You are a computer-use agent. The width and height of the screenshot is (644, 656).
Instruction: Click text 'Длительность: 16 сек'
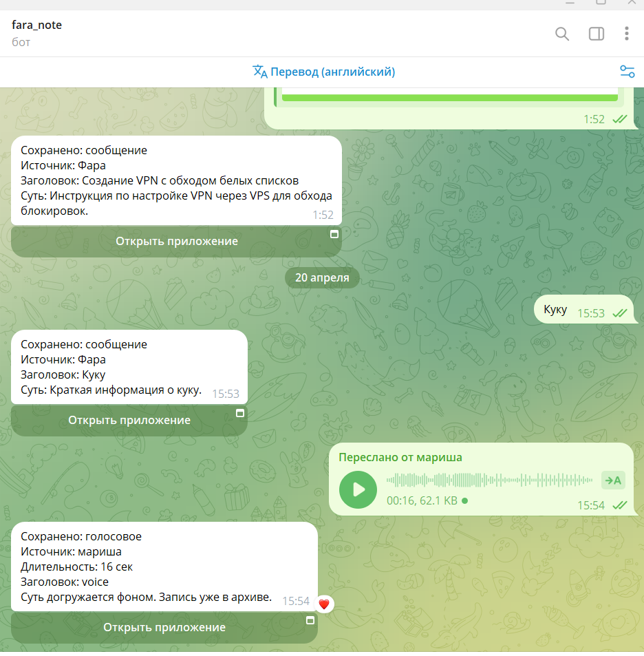76,567
